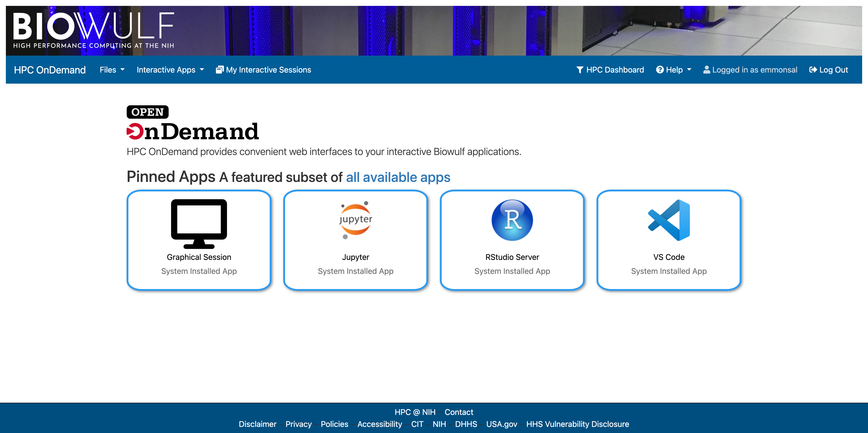Click the HPC Dashboard filter icon
This screenshot has width=868, height=433.
pos(580,70)
